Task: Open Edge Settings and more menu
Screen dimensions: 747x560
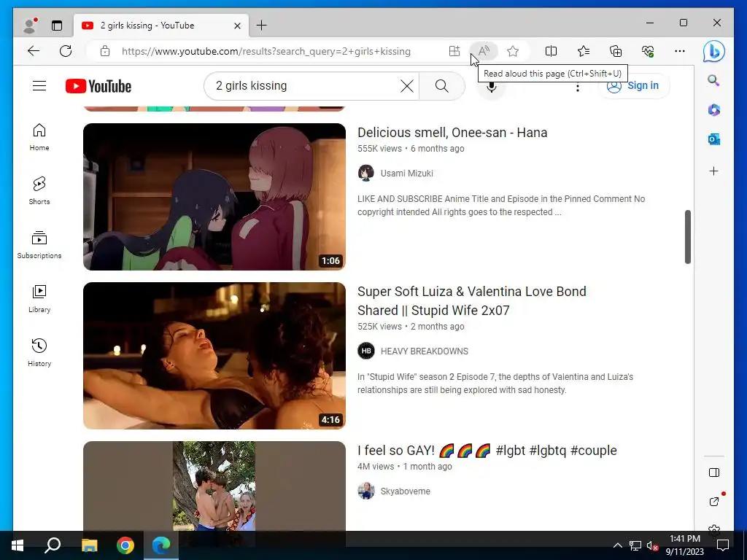Action: pos(680,51)
